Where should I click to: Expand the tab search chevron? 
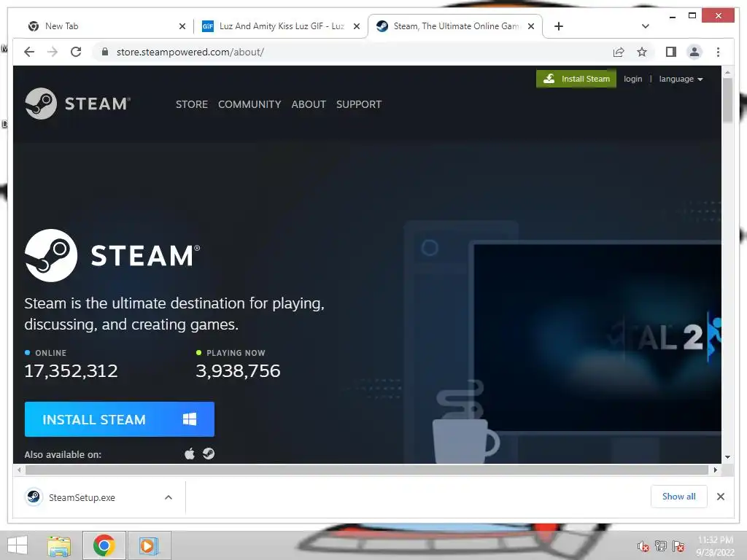click(645, 26)
